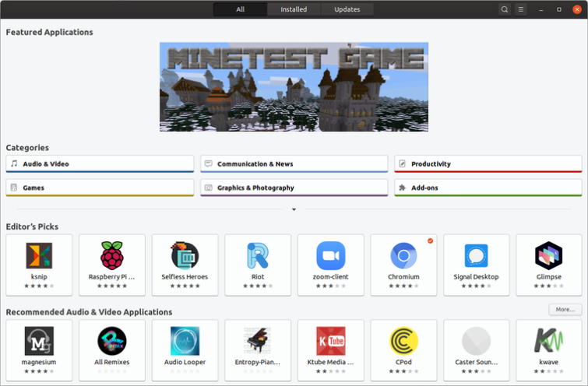Click the camera icon of Graphics & Photography
The image size is (588, 386).
coord(209,188)
